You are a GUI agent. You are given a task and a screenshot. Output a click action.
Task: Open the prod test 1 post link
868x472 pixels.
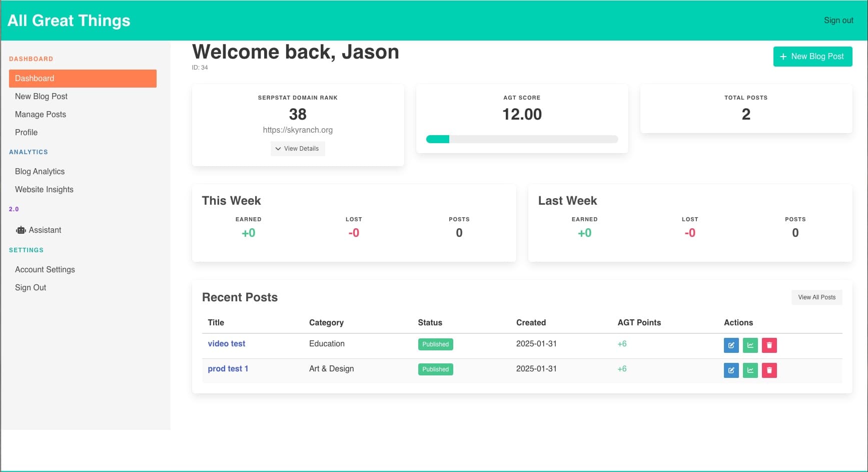[228, 369]
